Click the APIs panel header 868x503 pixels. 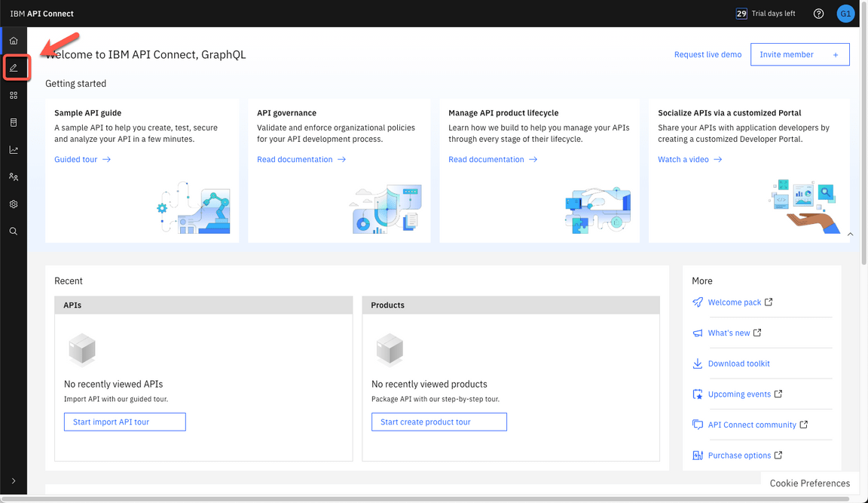click(x=203, y=305)
